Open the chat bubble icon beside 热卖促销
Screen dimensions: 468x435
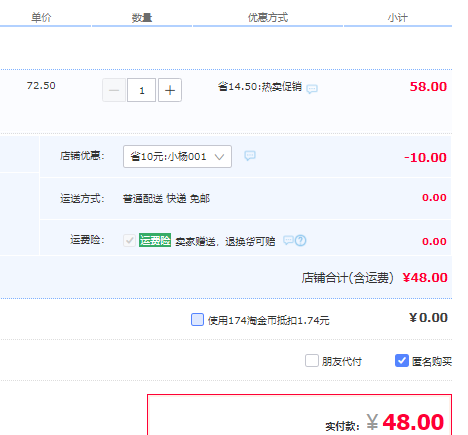(312, 89)
